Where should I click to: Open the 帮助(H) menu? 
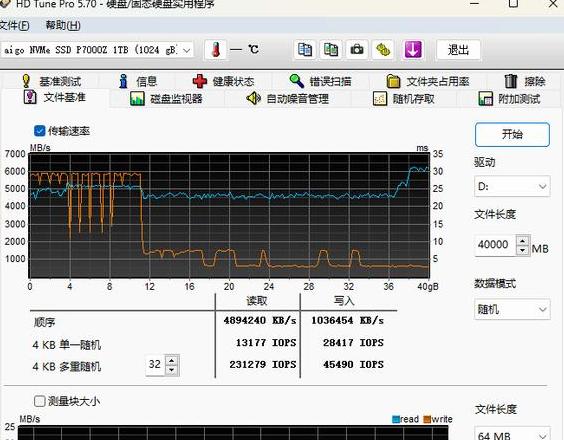tap(63, 26)
